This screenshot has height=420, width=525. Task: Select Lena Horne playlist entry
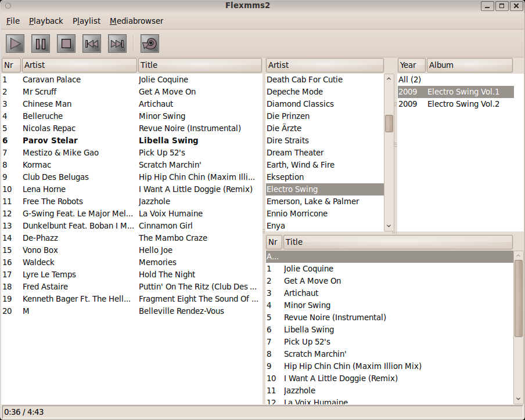[x=132, y=189]
